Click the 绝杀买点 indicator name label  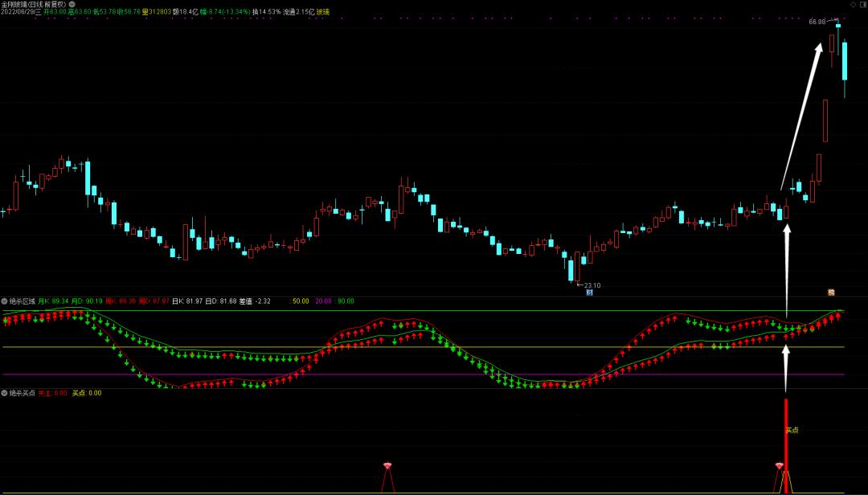22,393
